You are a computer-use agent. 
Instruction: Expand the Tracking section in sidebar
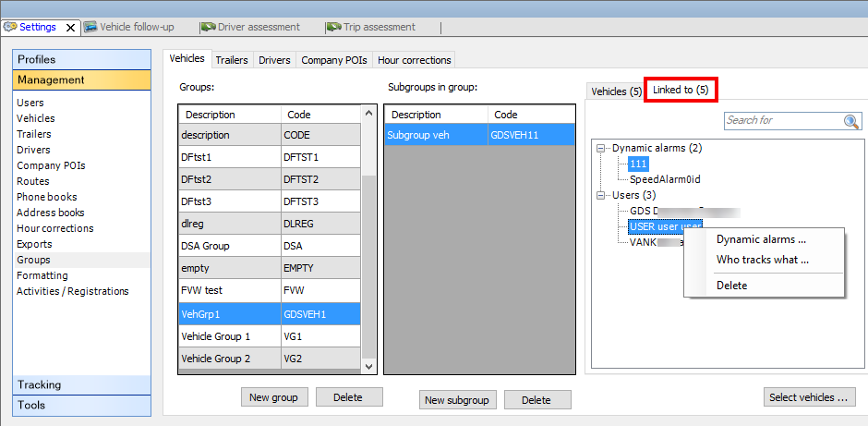click(81, 384)
